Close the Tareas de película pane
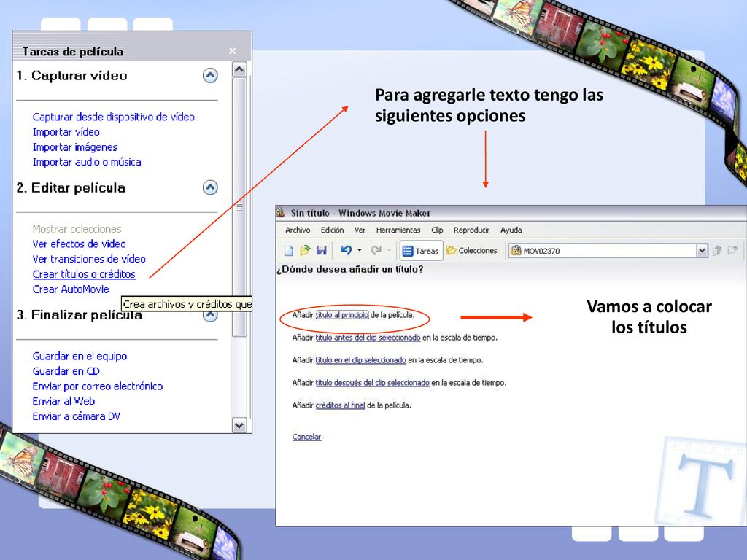This screenshot has width=747, height=560. point(232,51)
